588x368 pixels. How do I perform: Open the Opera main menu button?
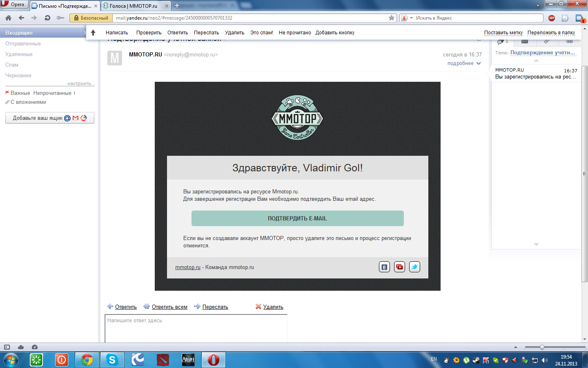14,4
